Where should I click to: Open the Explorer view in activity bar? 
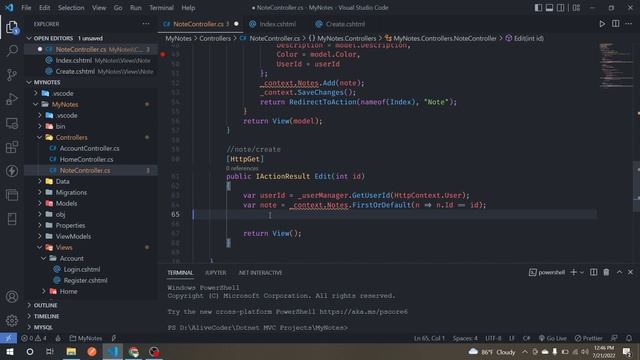click(12, 28)
